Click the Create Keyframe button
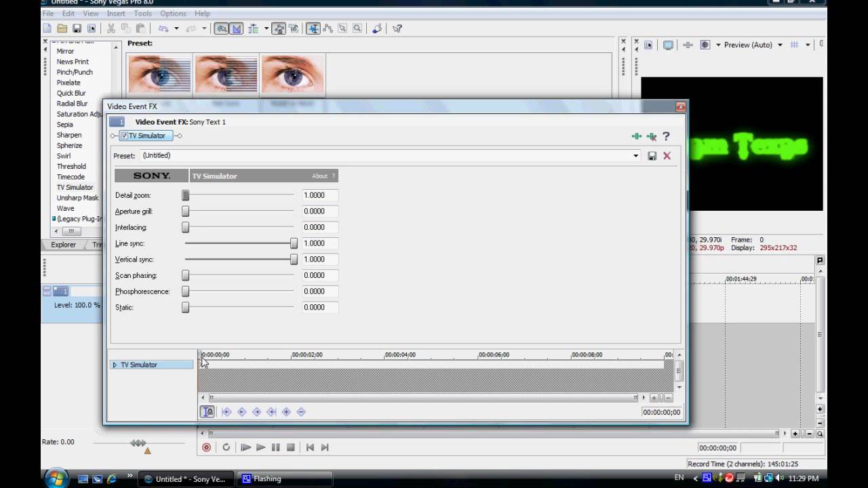The width and height of the screenshot is (868, 488). click(286, 411)
